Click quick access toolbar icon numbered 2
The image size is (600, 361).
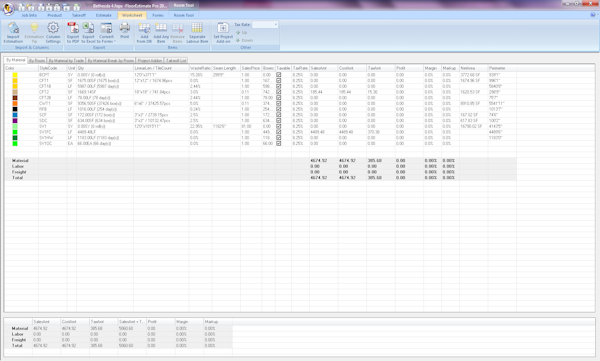click(31, 7)
